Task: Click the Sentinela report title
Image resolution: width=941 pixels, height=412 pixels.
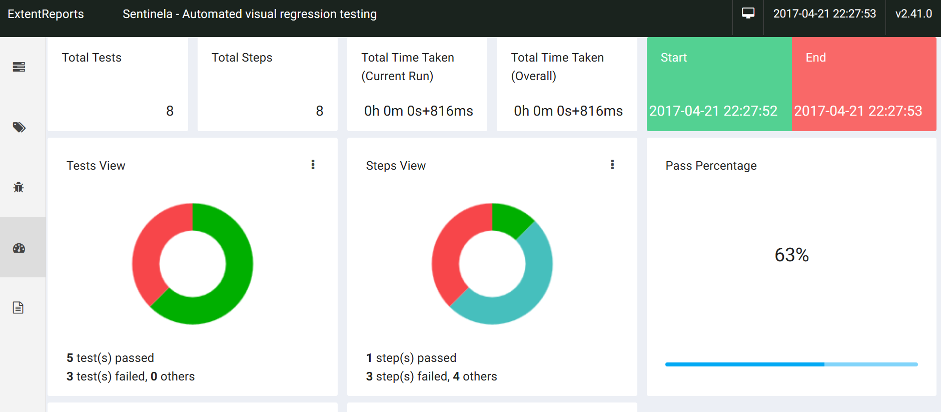Action: click(x=250, y=14)
